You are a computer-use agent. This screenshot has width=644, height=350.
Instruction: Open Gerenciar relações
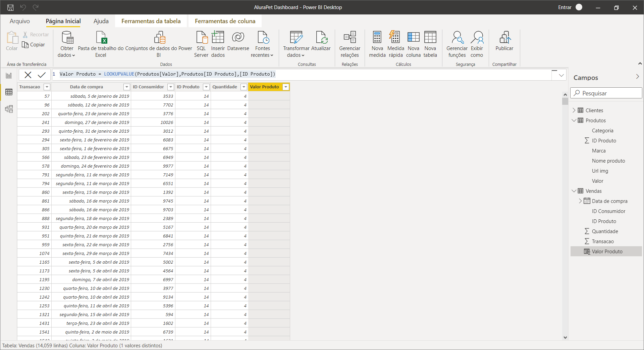tap(350, 44)
